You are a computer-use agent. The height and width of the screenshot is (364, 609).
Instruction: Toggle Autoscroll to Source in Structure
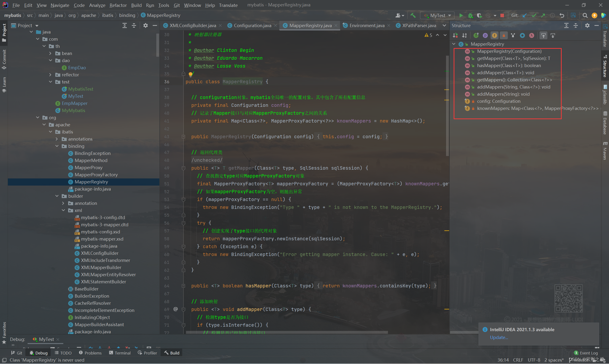[544, 35]
